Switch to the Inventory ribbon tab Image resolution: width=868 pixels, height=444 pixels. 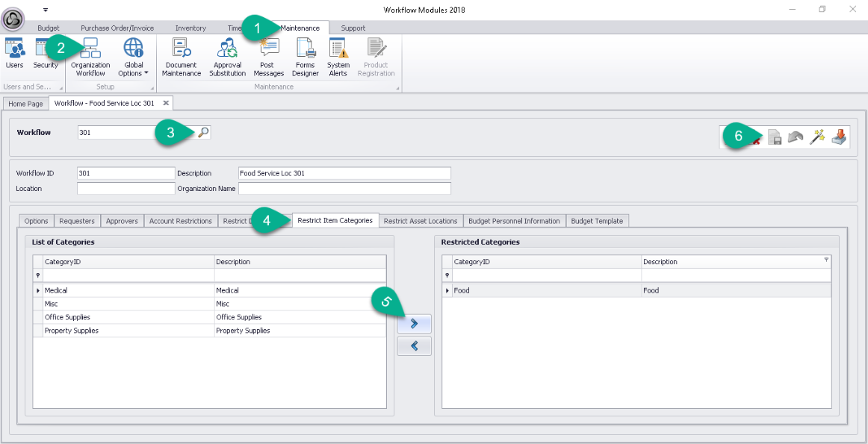190,28
